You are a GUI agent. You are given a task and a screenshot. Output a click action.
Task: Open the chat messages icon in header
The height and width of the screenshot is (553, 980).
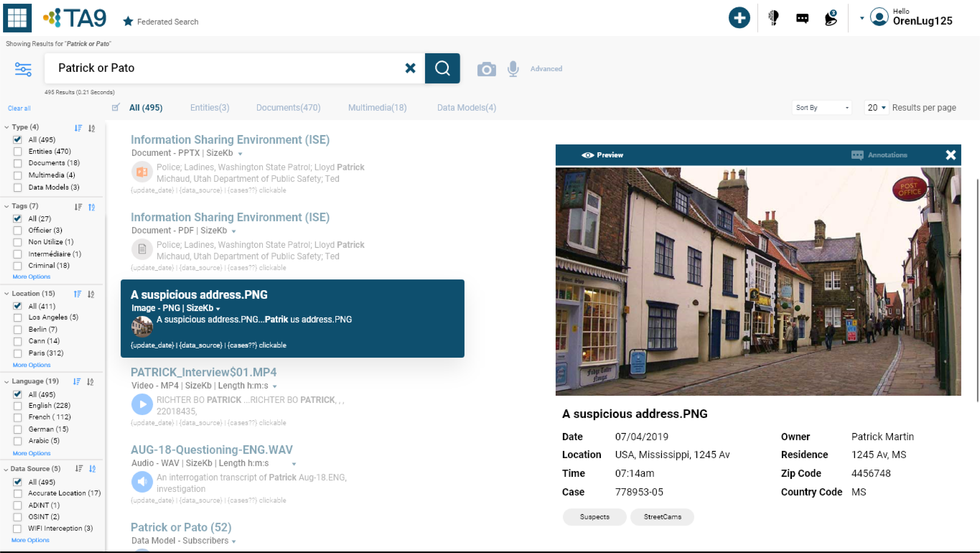[802, 18]
